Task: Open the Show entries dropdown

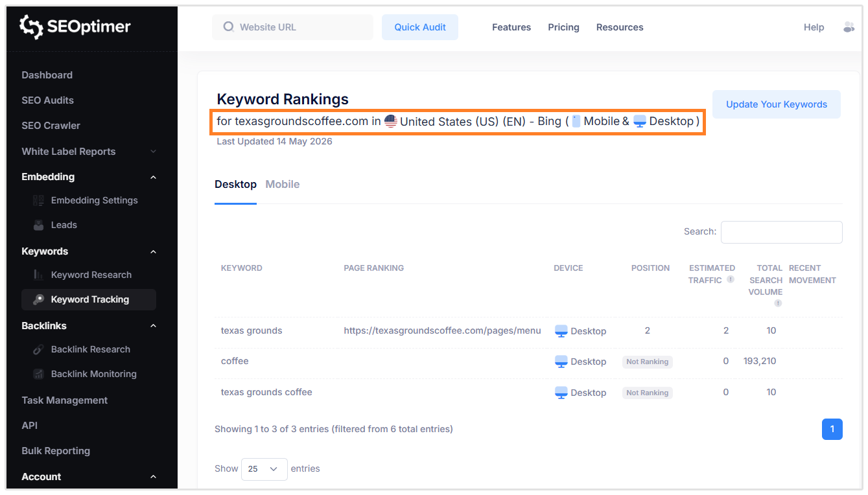Action: [x=264, y=468]
